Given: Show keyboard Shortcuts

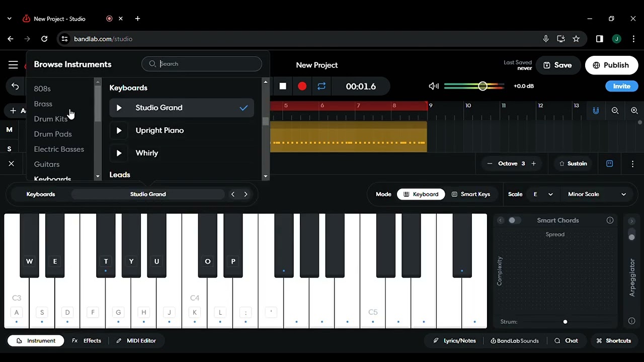Looking at the screenshot, I should pyautogui.click(x=613, y=341).
